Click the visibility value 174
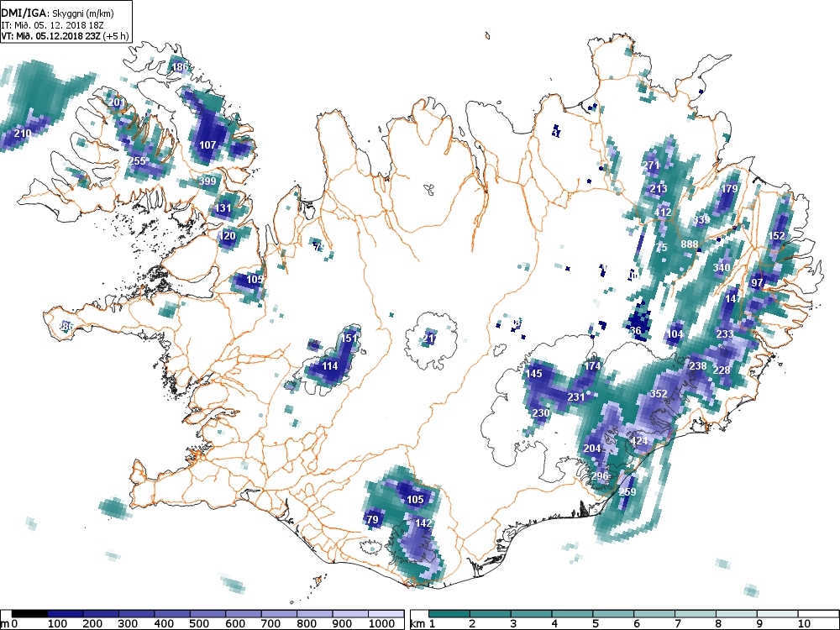Viewport: 840px width, 630px height. 592,366
